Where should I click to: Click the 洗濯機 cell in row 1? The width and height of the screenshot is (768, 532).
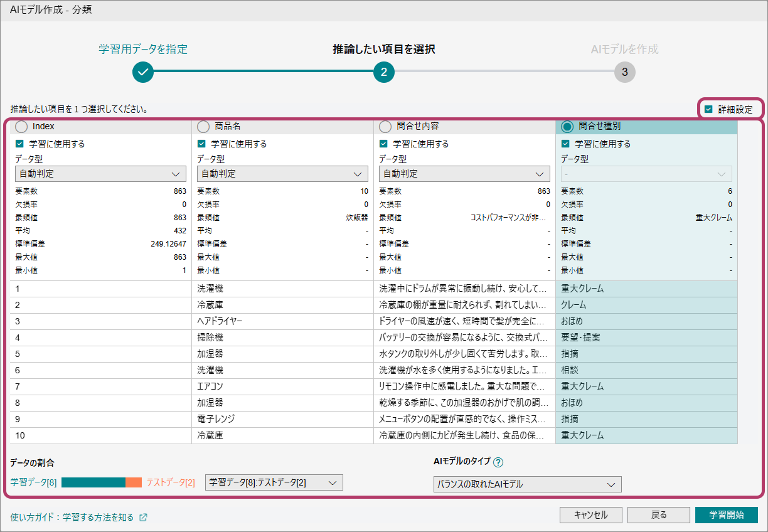(282, 289)
